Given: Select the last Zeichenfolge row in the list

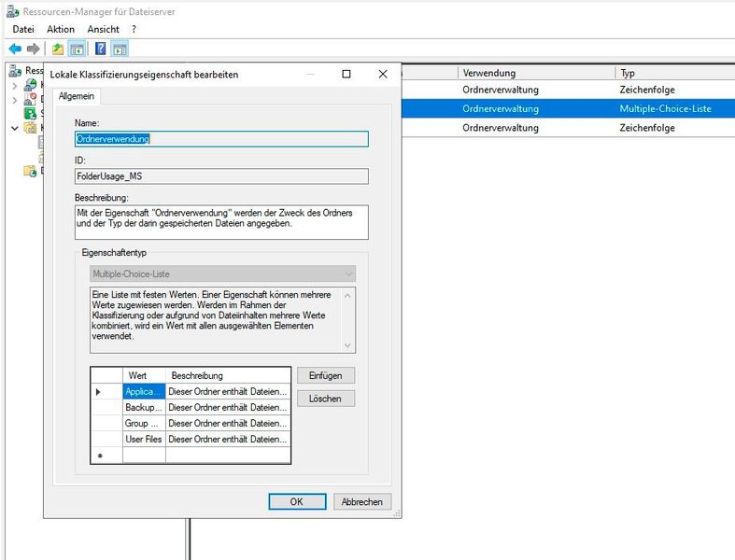Looking at the screenshot, I should click(x=568, y=128).
